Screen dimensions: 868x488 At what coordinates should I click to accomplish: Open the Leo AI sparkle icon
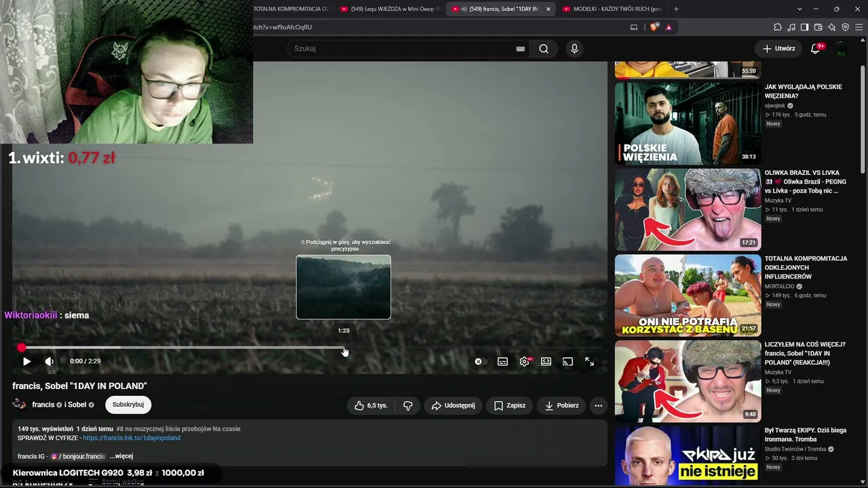pyautogui.click(x=832, y=27)
